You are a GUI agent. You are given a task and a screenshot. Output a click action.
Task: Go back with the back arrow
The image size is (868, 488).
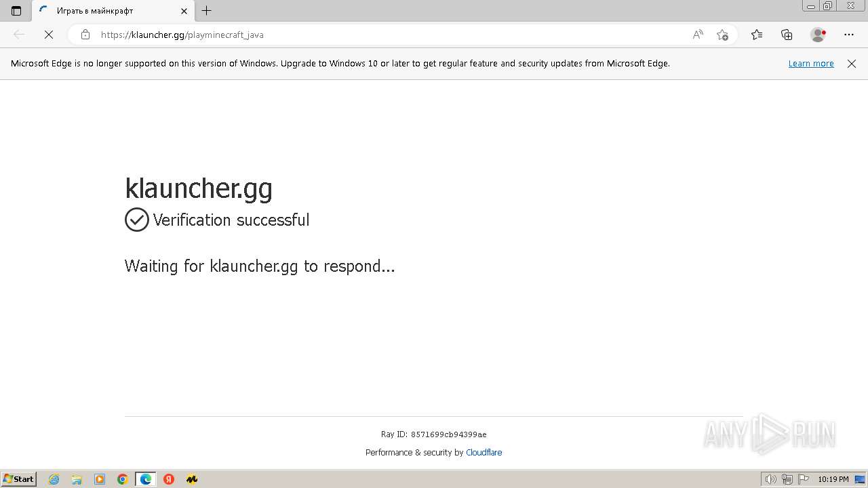[19, 35]
